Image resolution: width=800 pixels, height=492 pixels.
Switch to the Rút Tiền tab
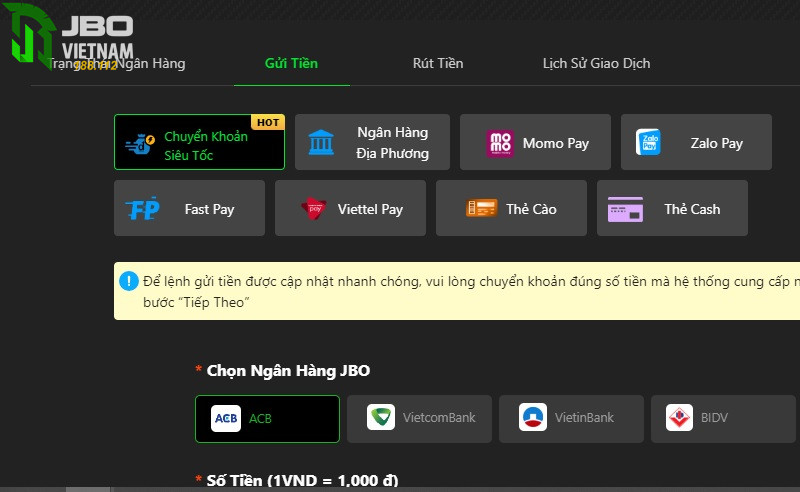coord(438,63)
